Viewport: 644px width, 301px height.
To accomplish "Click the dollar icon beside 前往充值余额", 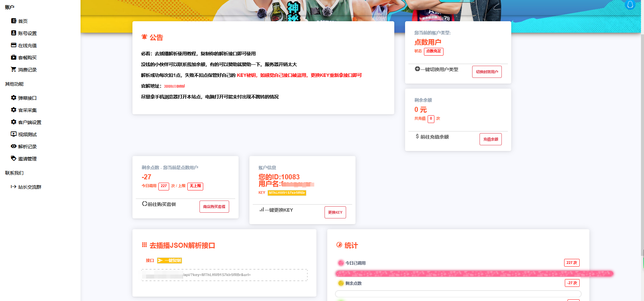I will click(x=417, y=137).
